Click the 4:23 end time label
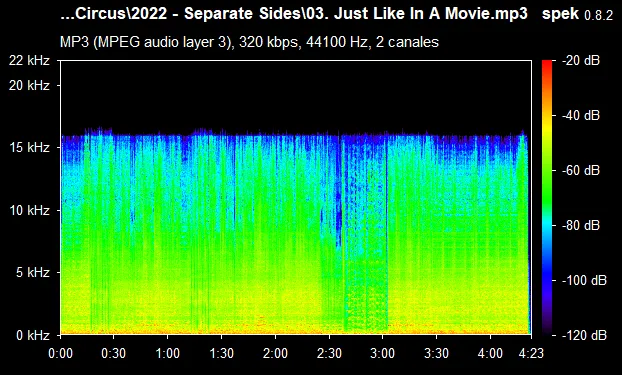The image size is (622, 375). [531, 353]
